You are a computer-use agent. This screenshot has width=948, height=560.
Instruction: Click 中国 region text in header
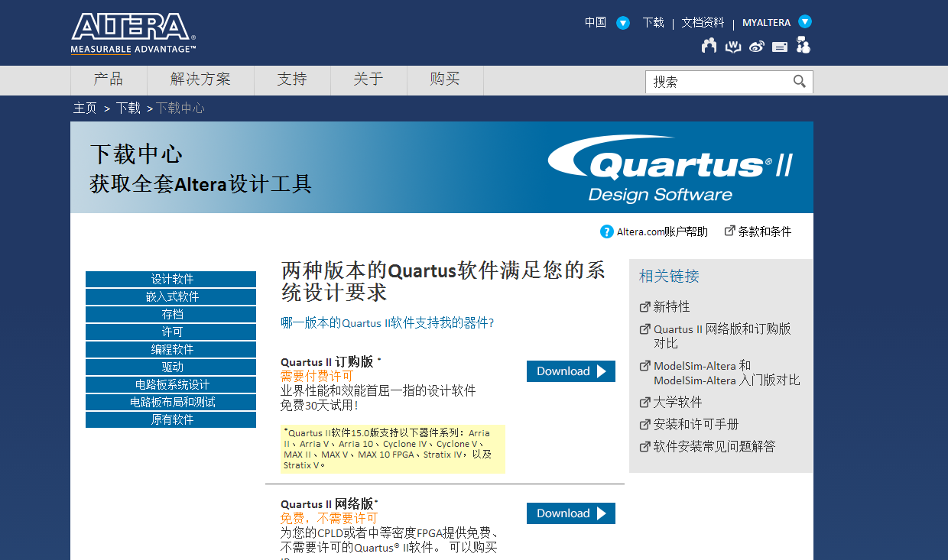[x=596, y=23]
